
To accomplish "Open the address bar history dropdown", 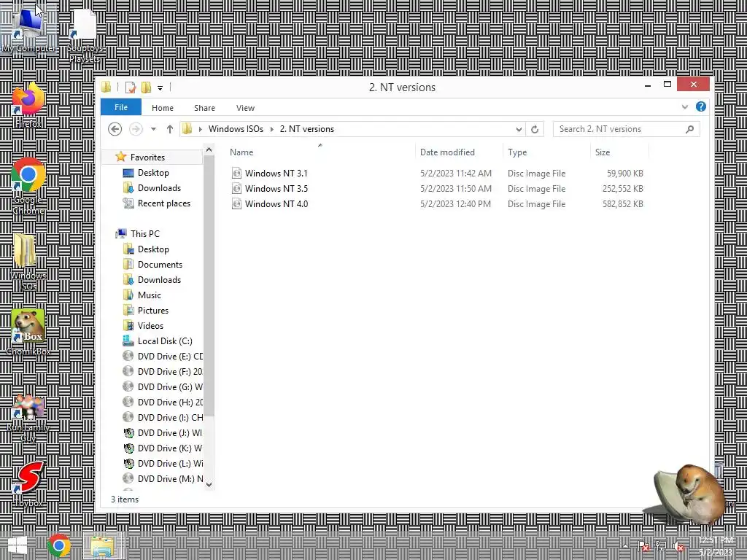I will [519, 129].
